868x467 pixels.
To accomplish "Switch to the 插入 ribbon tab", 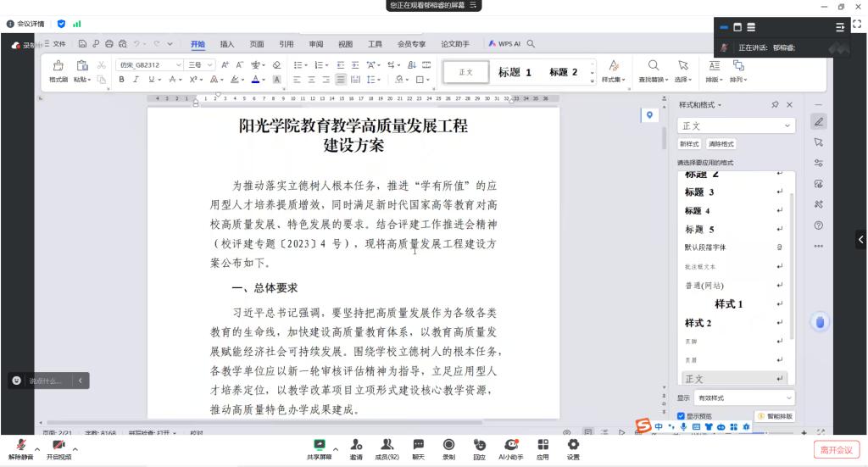I will click(x=227, y=44).
